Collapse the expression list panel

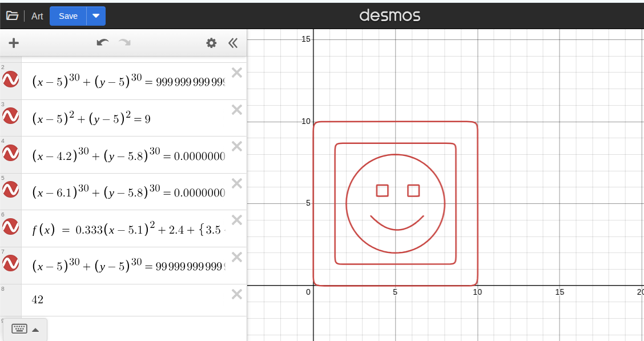(233, 42)
